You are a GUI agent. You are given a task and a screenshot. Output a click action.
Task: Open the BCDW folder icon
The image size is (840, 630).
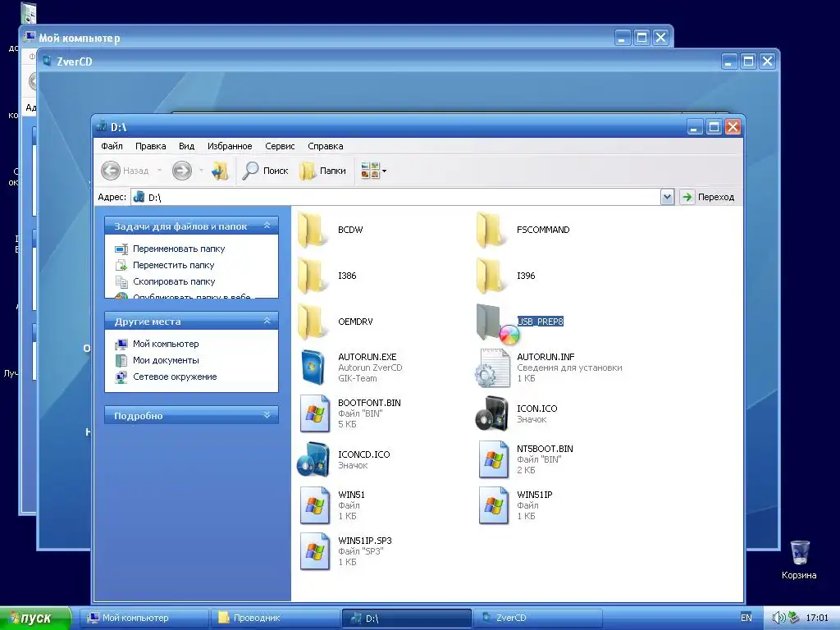point(313,230)
